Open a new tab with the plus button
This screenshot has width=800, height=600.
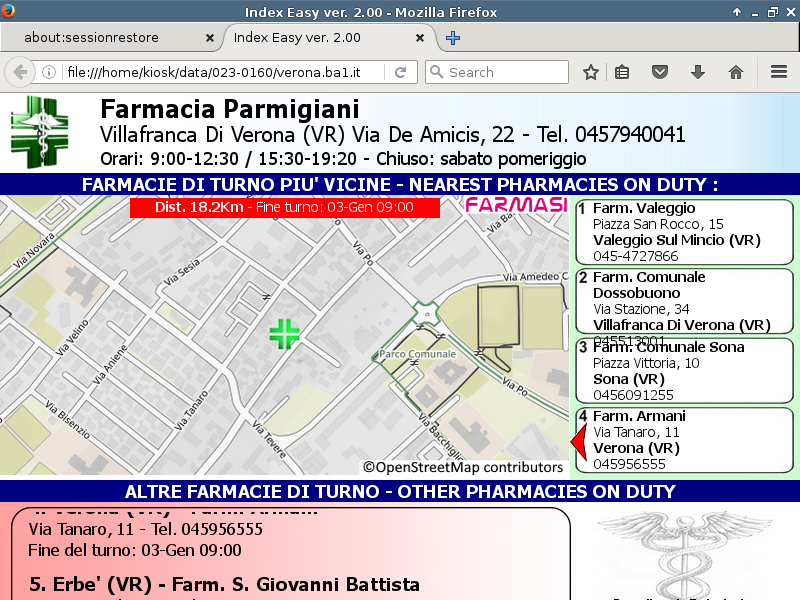[x=453, y=38]
